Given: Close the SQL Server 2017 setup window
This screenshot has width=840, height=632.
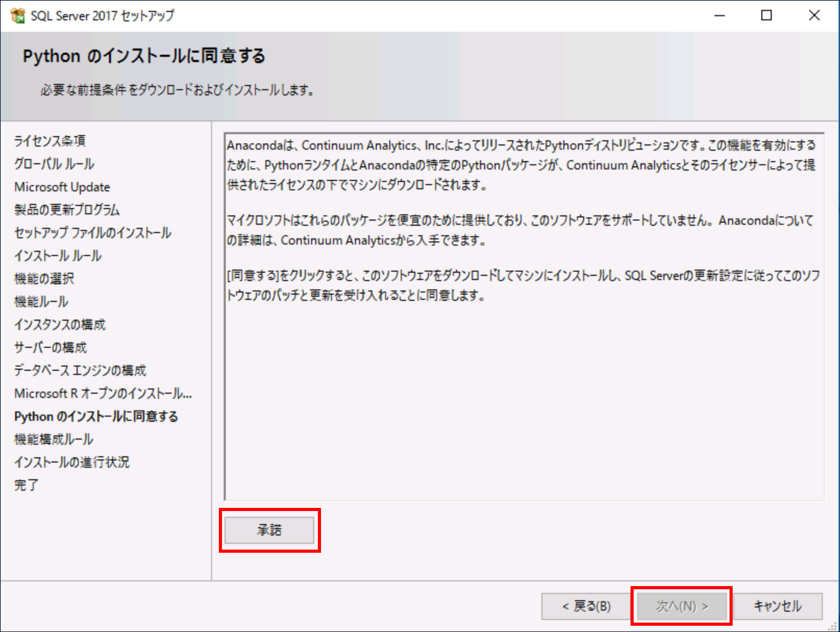Looking at the screenshot, I should coord(814,16).
